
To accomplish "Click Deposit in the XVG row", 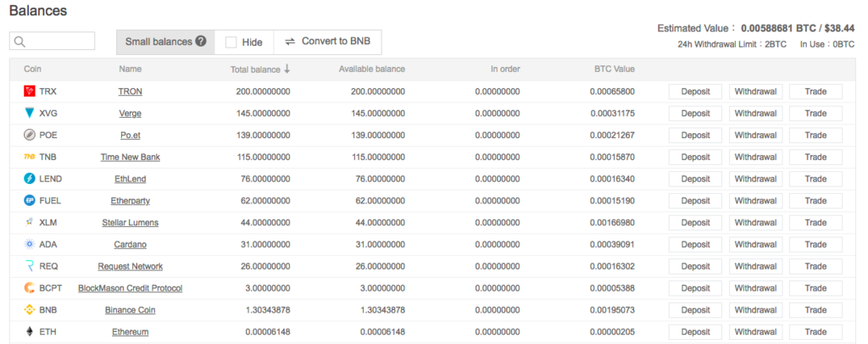I will pos(695,114).
